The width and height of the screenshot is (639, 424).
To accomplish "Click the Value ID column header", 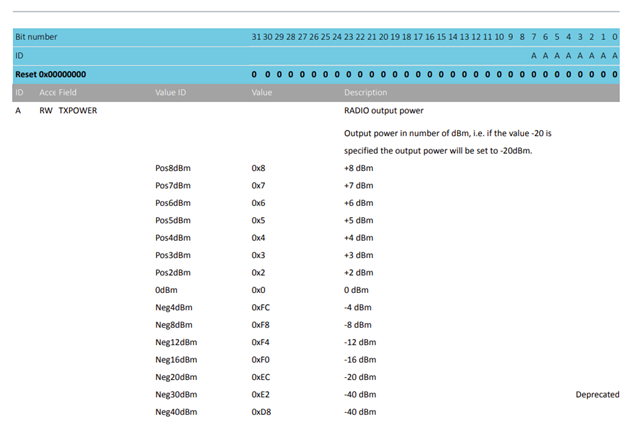I will tap(170, 92).
